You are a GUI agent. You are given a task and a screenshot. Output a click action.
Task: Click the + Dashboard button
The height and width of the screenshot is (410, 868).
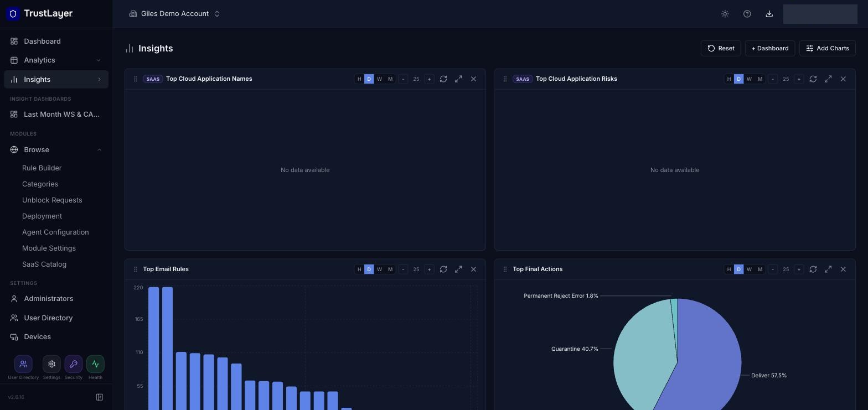pos(770,48)
